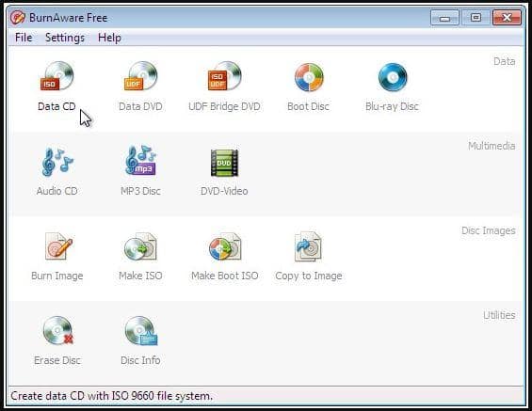This screenshot has height=411, width=532.
Task: Select the UDF Bridge DVD icon
Action: point(224,76)
